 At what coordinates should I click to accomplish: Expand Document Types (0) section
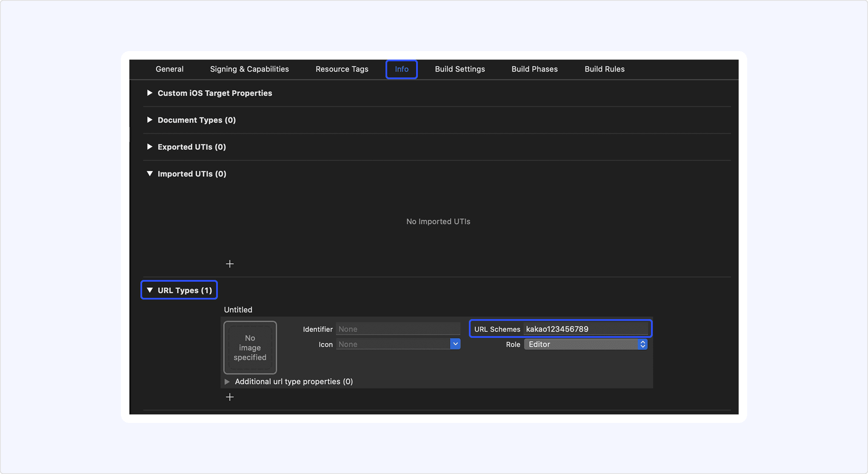(x=150, y=120)
